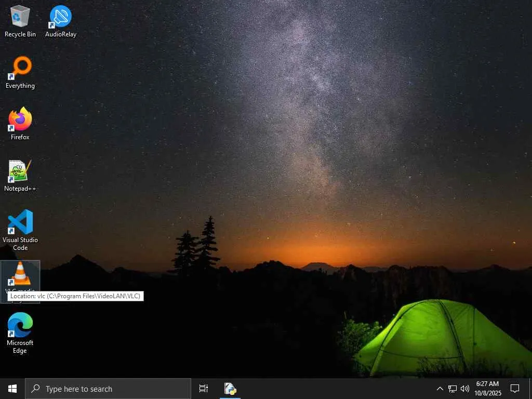532x399 pixels.
Task: Open the network status tray icon
Action: click(453, 389)
